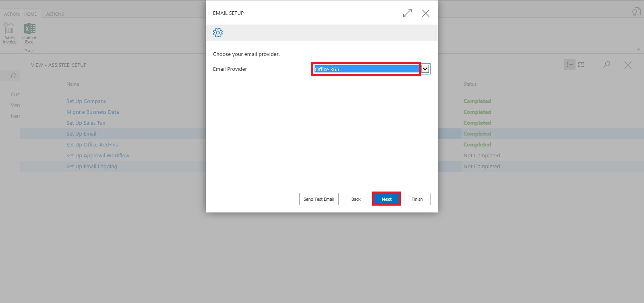Click the Sales Invoice ribbon icon
Image resolution: width=644 pixels, height=303 pixels.
click(x=10, y=33)
